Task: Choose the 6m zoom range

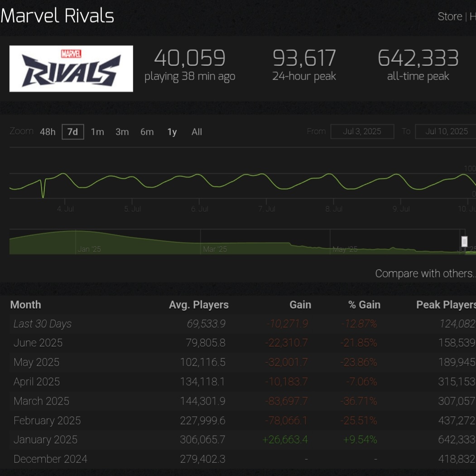Action: click(x=147, y=132)
